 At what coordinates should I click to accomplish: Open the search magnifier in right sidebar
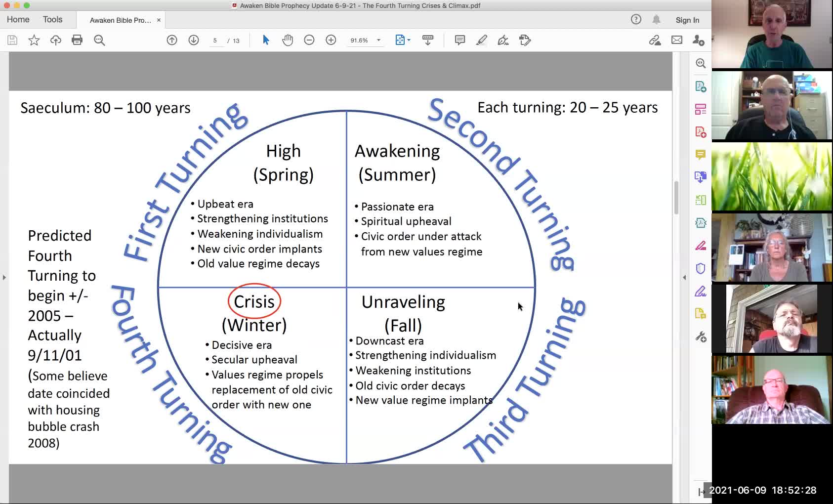[x=701, y=63]
